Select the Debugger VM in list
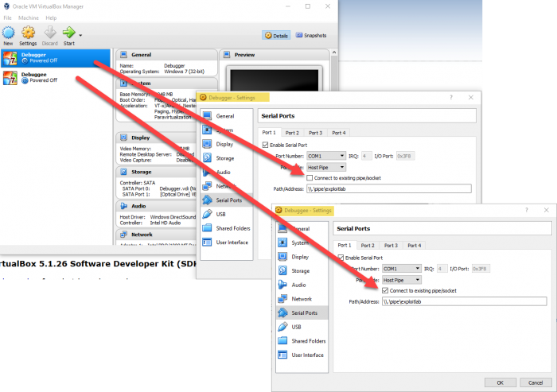Screen dimensions: 557x392 pyautogui.click(x=56, y=58)
